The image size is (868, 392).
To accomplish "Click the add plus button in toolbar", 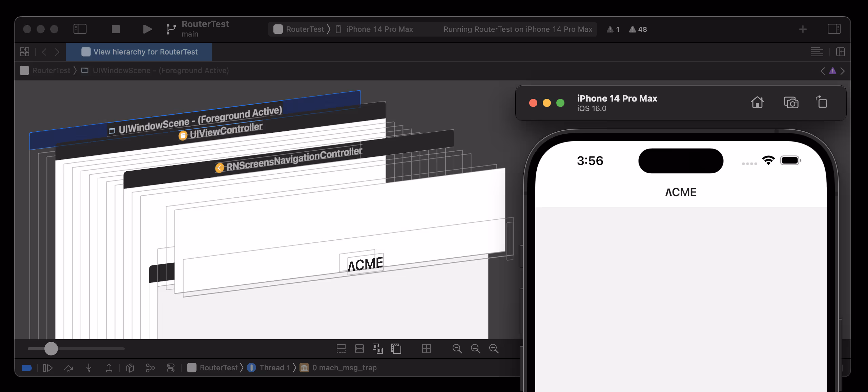I will click(x=803, y=29).
